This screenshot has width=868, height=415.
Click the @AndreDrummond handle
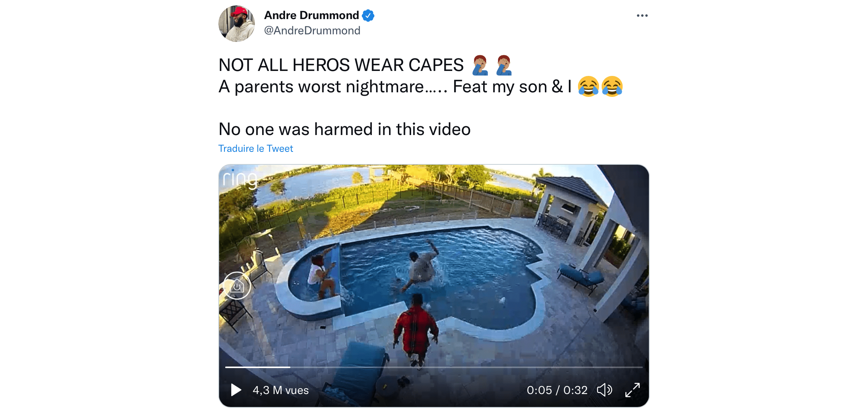[312, 31]
